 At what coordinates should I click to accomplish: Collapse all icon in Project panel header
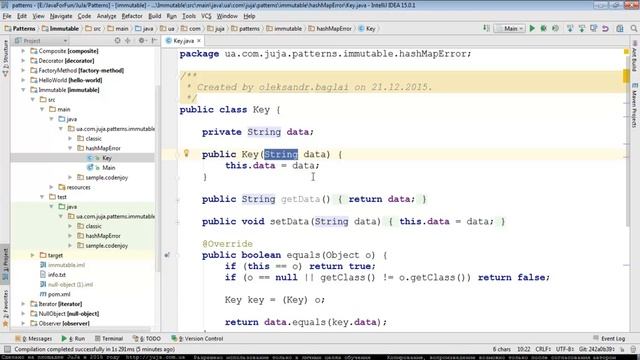click(x=128, y=40)
